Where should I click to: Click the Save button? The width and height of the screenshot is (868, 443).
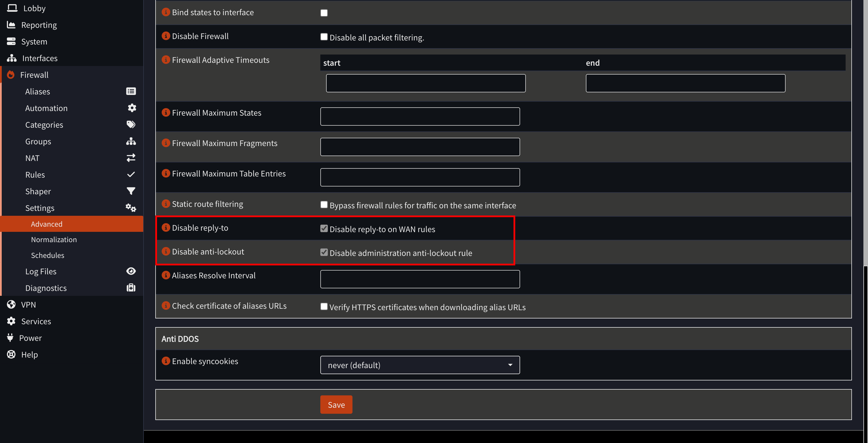click(336, 404)
